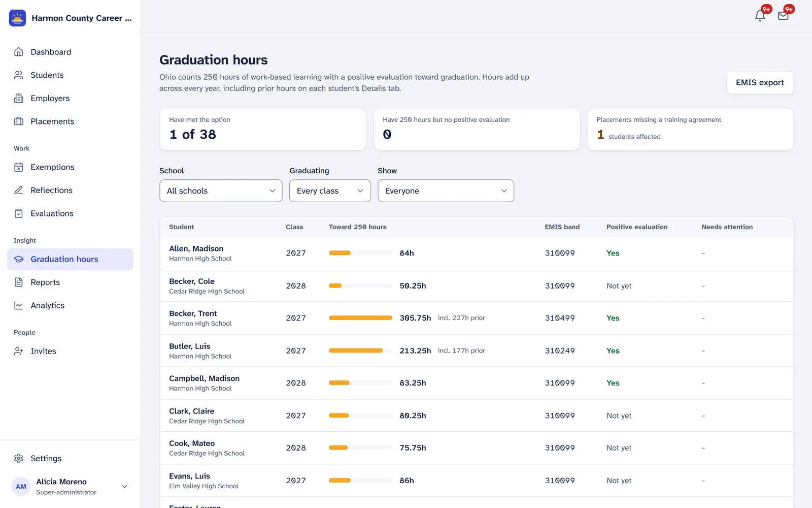Screen dimensions: 812x508
Task: Click the Toward 250 hours column header
Action: [x=358, y=227]
